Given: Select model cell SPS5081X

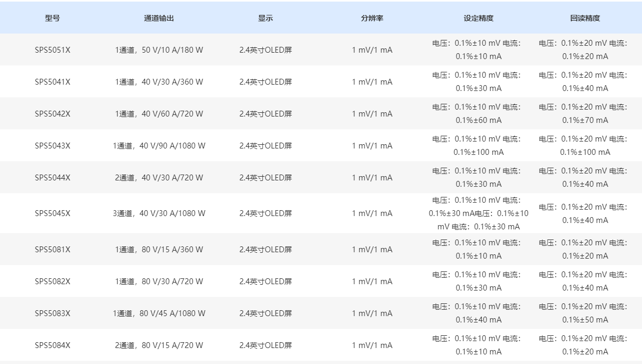Looking at the screenshot, I should [52, 250].
